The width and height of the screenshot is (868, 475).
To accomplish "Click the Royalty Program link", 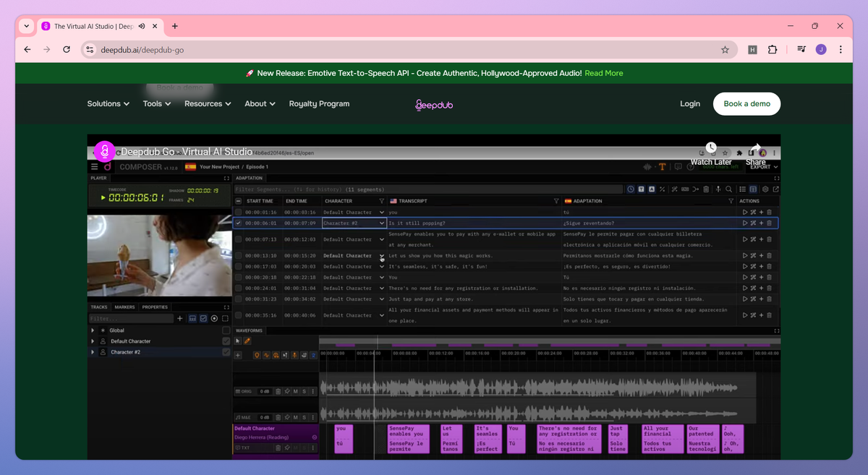I will [319, 104].
